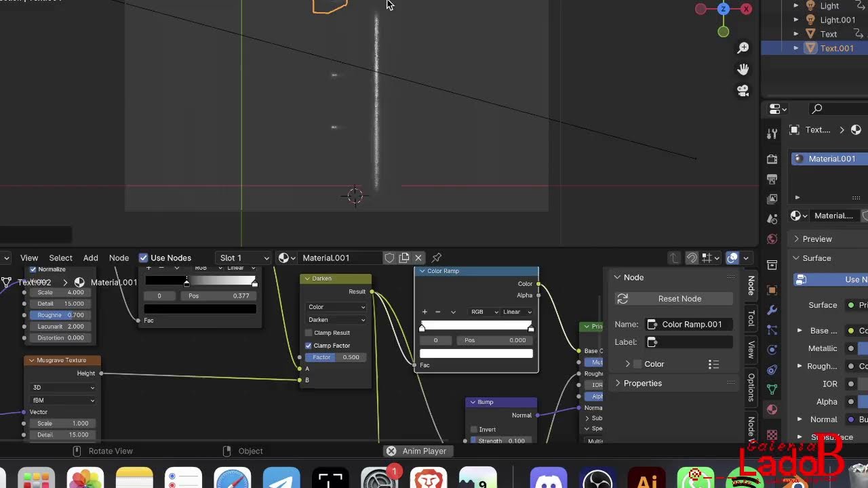Add a color stop to Color Ramp.001
Viewport: 868px width, 488px height.
pyautogui.click(x=425, y=312)
